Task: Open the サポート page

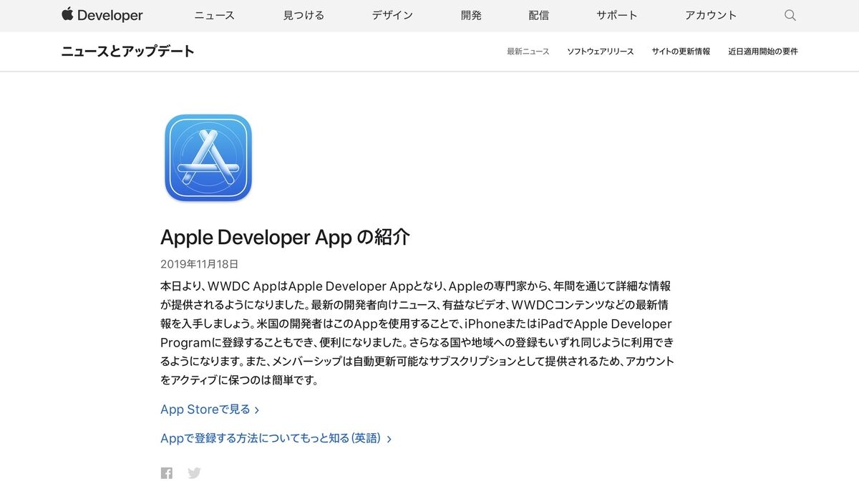Action: [x=616, y=15]
